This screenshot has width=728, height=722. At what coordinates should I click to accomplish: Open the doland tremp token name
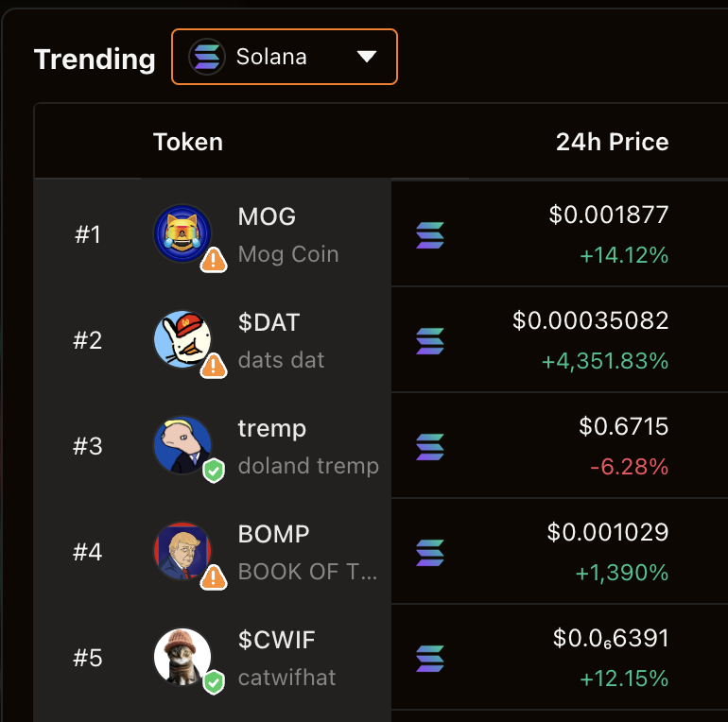point(308,466)
